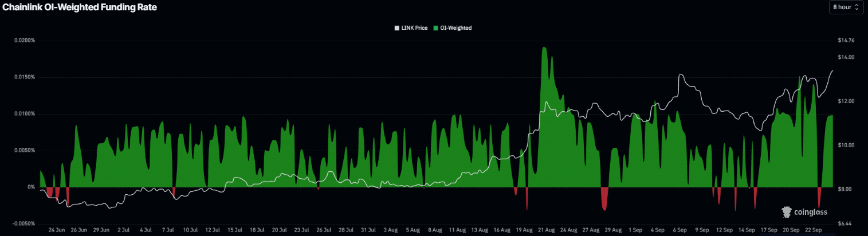
Task: Click the $10.00 price axis label
Action: tap(846, 145)
